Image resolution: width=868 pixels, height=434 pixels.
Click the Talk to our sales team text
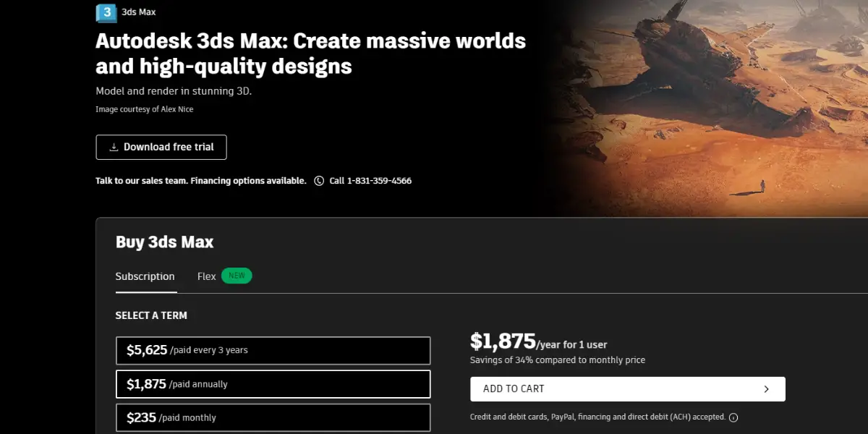point(141,181)
